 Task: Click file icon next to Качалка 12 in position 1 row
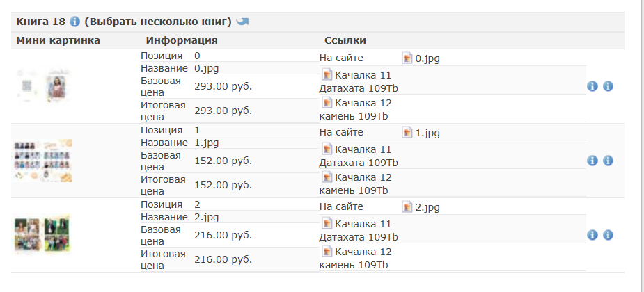[327, 177]
